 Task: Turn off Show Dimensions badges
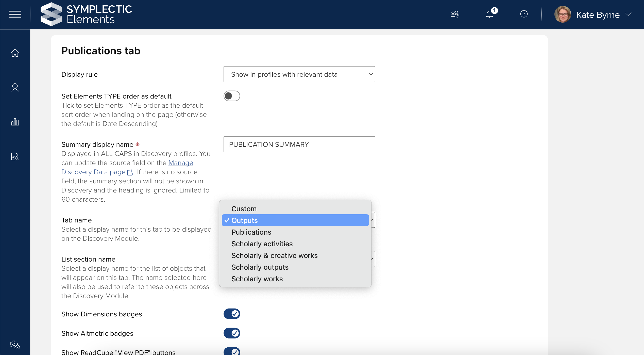point(232,314)
